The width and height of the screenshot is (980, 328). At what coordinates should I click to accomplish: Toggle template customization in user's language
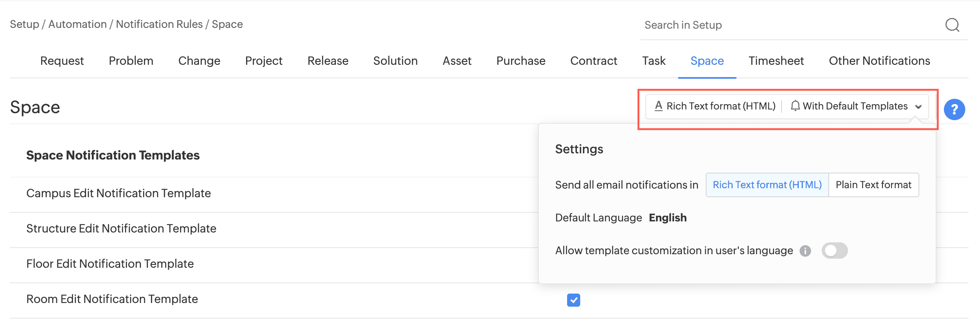click(x=834, y=251)
